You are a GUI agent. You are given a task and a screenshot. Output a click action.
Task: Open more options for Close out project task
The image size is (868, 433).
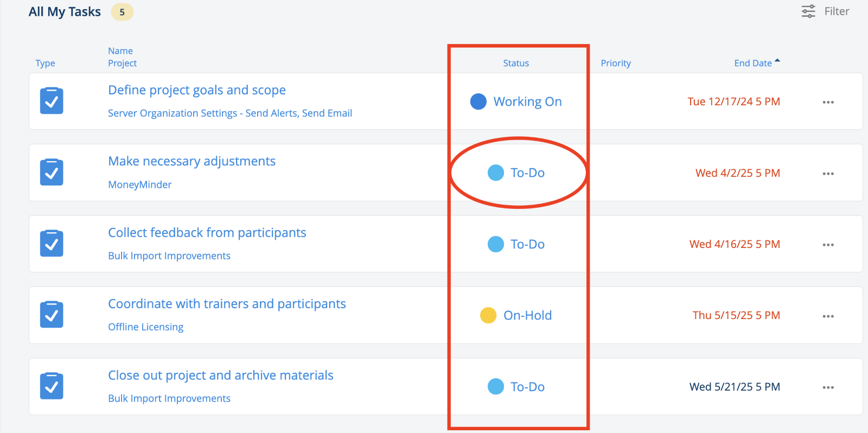coord(828,387)
